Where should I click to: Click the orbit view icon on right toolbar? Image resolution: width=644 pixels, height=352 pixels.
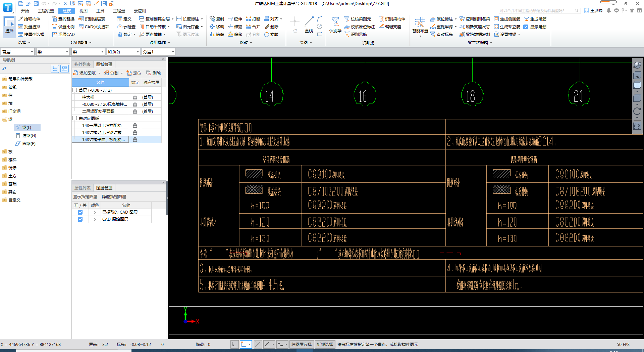(x=637, y=65)
